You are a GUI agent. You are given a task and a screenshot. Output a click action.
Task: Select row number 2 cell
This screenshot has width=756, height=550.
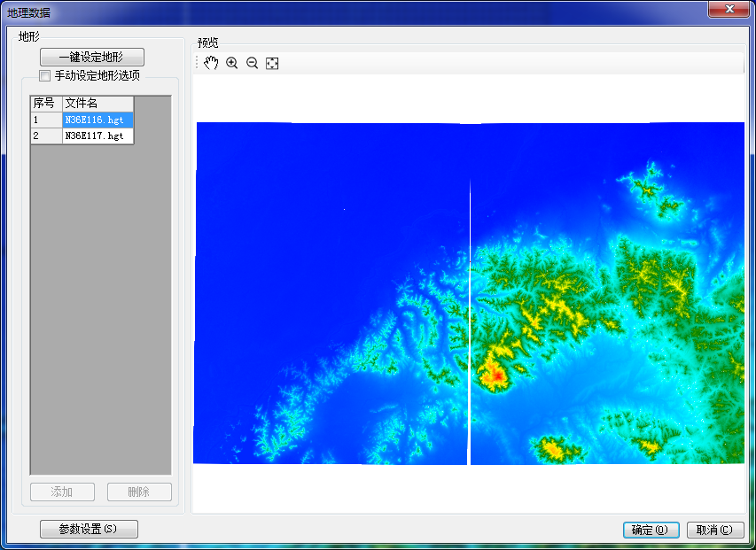(x=46, y=136)
